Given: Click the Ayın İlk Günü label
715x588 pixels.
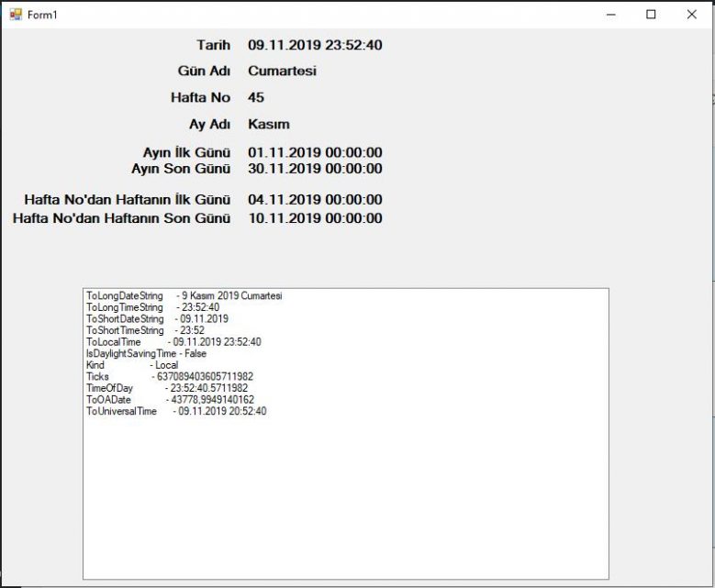Looking at the screenshot, I should coord(186,152).
